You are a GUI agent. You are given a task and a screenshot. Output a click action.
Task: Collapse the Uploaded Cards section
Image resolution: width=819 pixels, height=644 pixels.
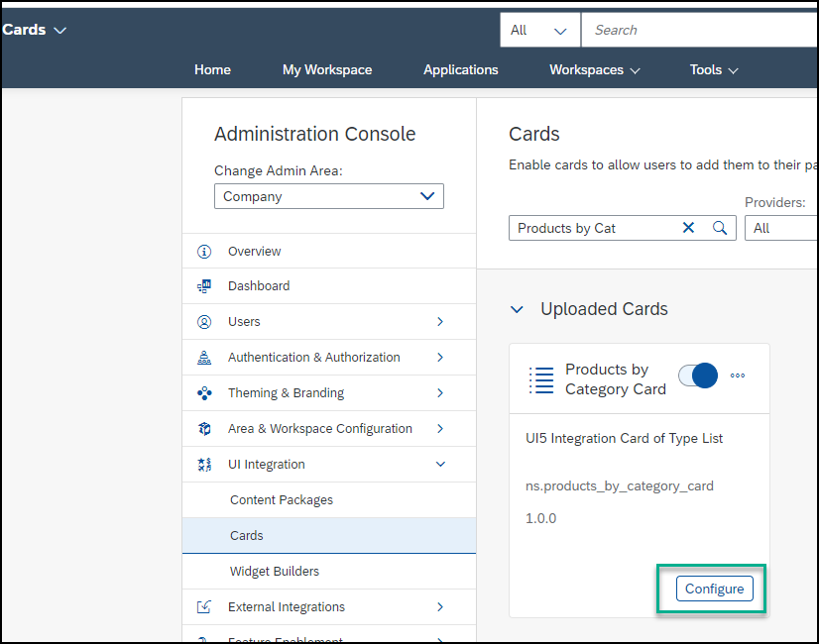[517, 309]
